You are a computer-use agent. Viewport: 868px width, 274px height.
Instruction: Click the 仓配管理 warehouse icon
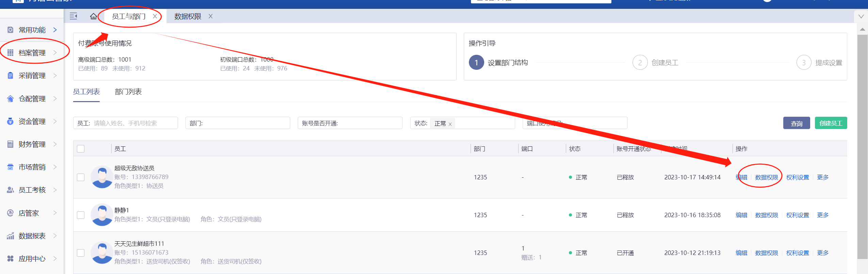[11, 99]
